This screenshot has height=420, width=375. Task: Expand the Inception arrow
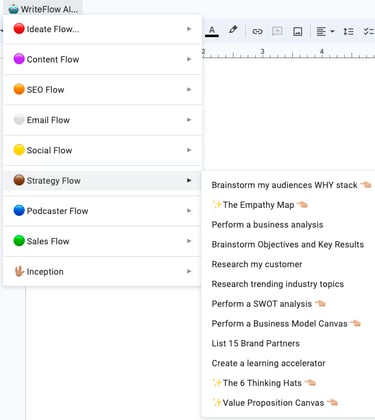(x=189, y=271)
